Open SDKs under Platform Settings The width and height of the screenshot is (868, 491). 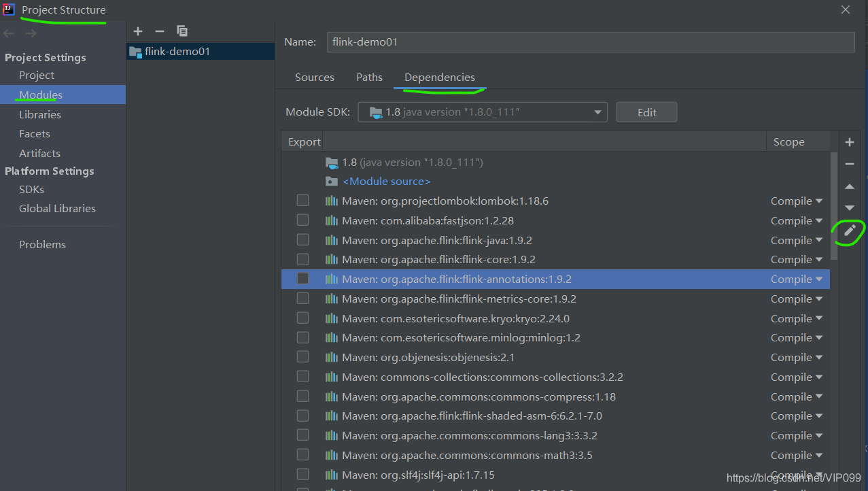tap(31, 189)
